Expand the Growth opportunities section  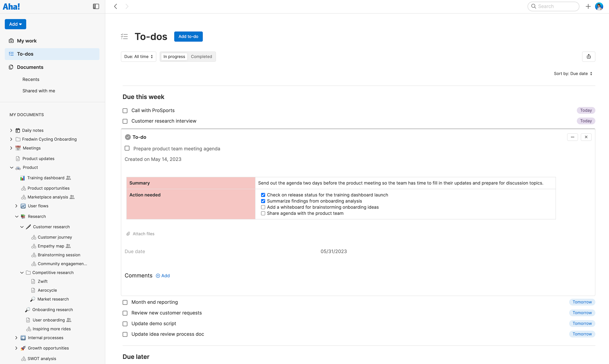16,348
